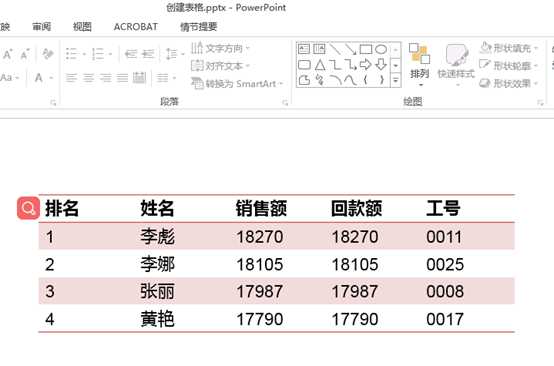Select the Isosceles Triangle shape
This screenshot has width=554, height=366.
point(320,65)
